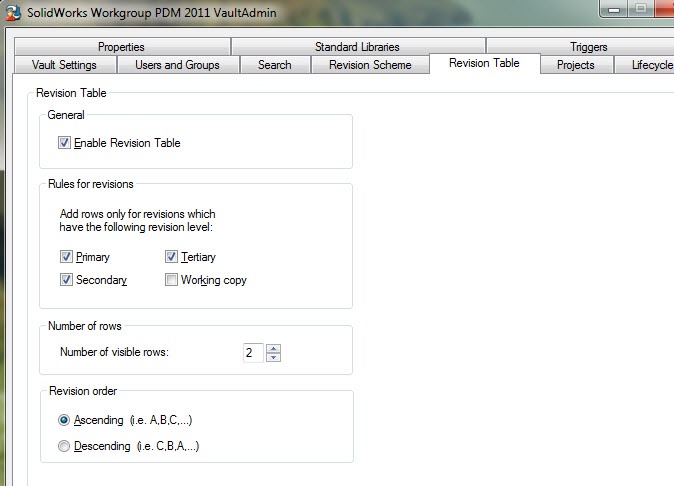
Task: Click the 'Number of visible rows:' label
Action: click(x=114, y=352)
